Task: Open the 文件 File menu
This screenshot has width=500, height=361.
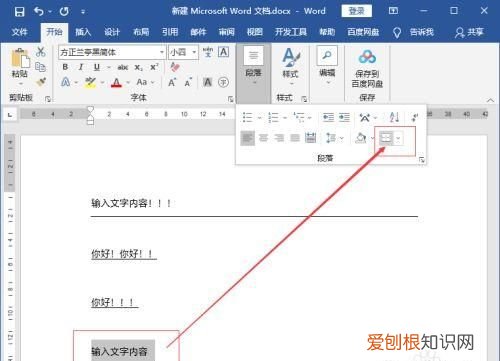Action: click(19, 32)
